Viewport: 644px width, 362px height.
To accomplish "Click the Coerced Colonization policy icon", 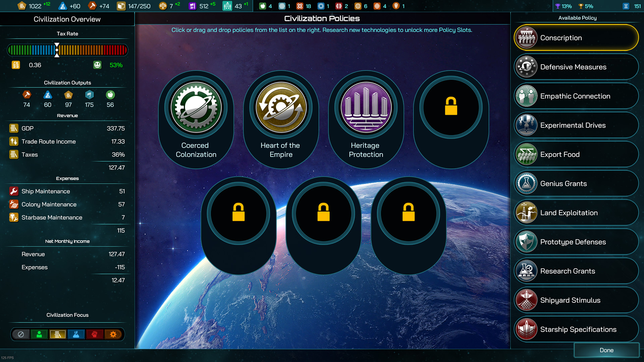I will [x=196, y=108].
